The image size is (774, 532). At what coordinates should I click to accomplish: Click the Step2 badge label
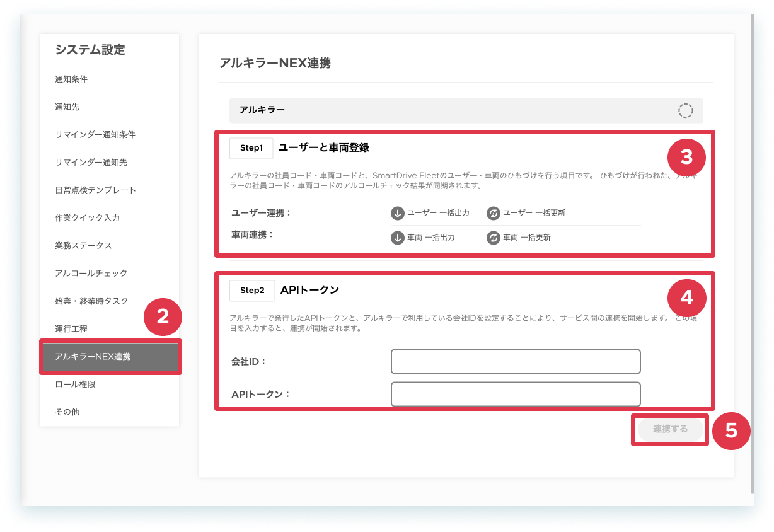(x=252, y=291)
